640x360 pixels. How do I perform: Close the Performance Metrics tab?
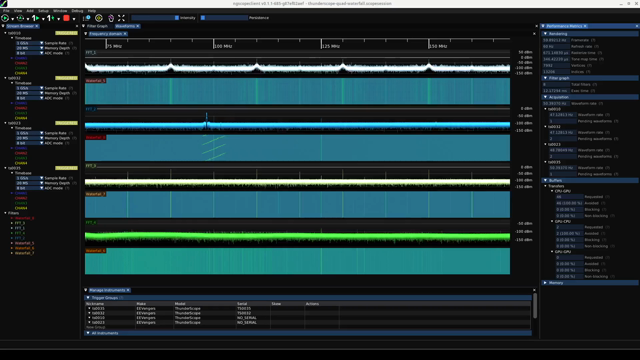point(585,26)
